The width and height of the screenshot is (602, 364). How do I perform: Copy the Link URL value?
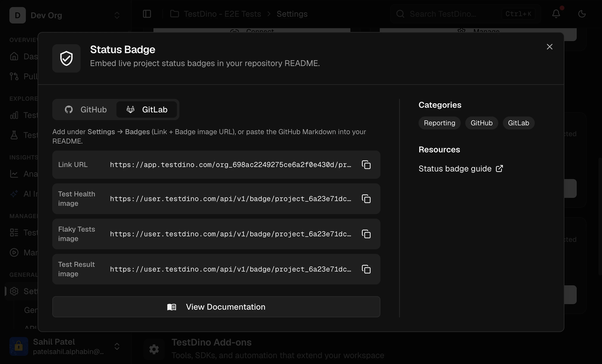pyautogui.click(x=366, y=165)
